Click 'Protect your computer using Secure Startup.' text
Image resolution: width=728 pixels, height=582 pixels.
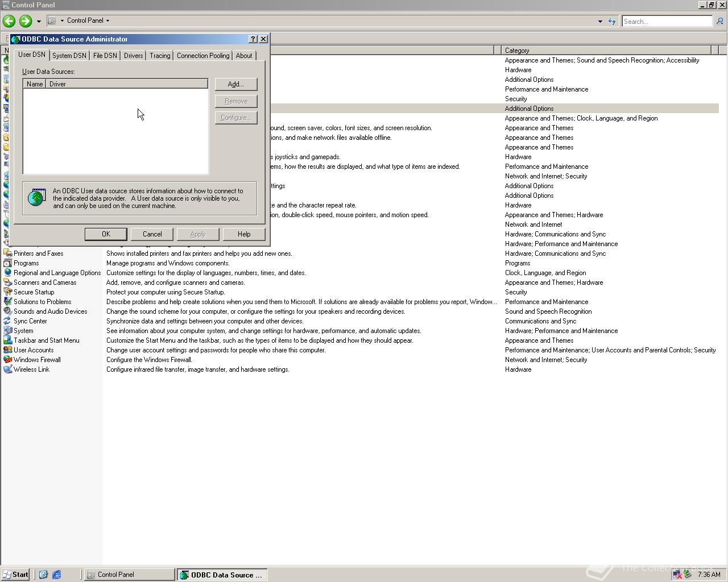166,292
